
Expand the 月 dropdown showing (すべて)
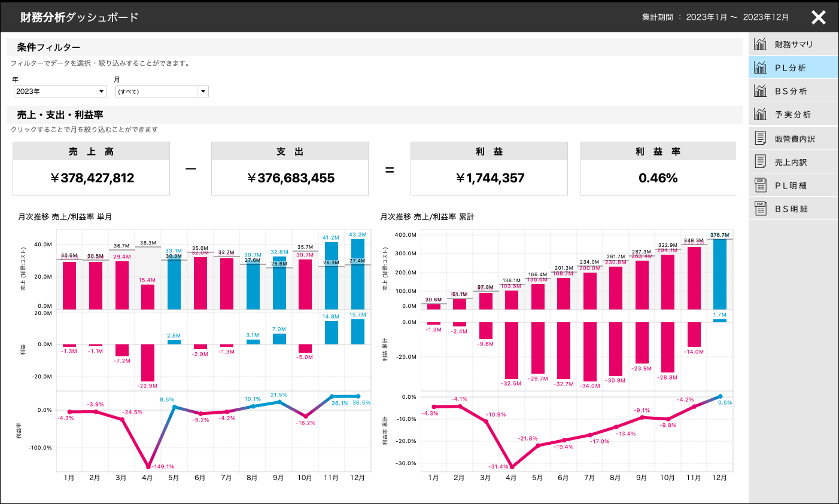tap(162, 91)
